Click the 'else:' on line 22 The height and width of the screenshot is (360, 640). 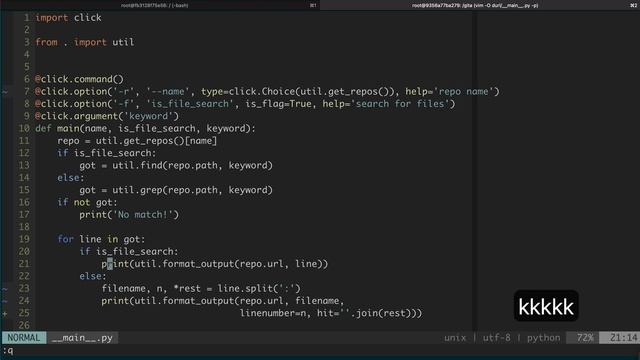tap(93, 276)
